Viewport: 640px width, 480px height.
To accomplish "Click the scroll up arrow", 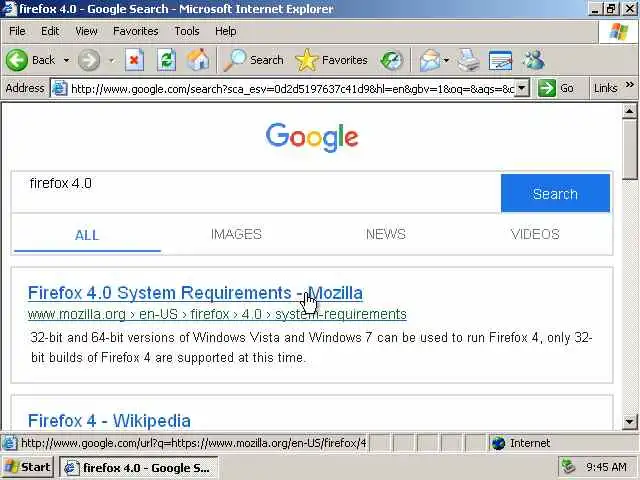I will [x=630, y=111].
